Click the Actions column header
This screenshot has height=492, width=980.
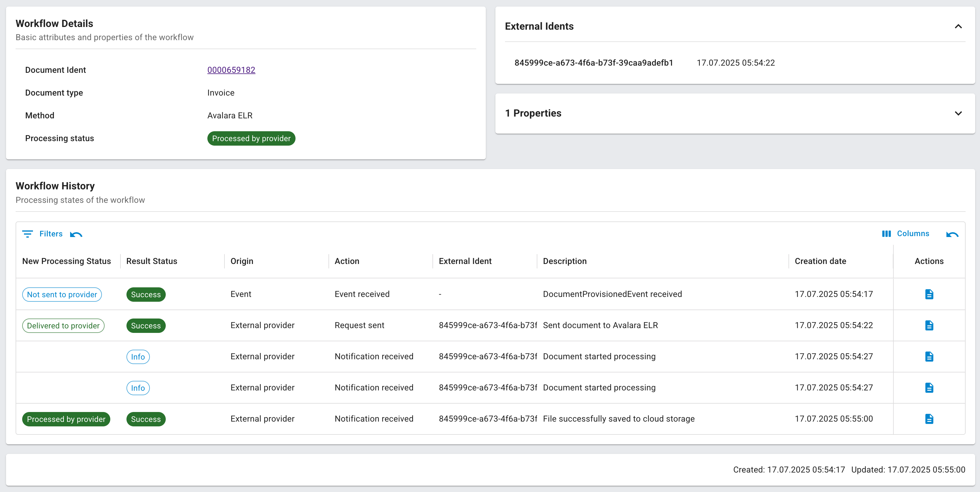(x=929, y=261)
